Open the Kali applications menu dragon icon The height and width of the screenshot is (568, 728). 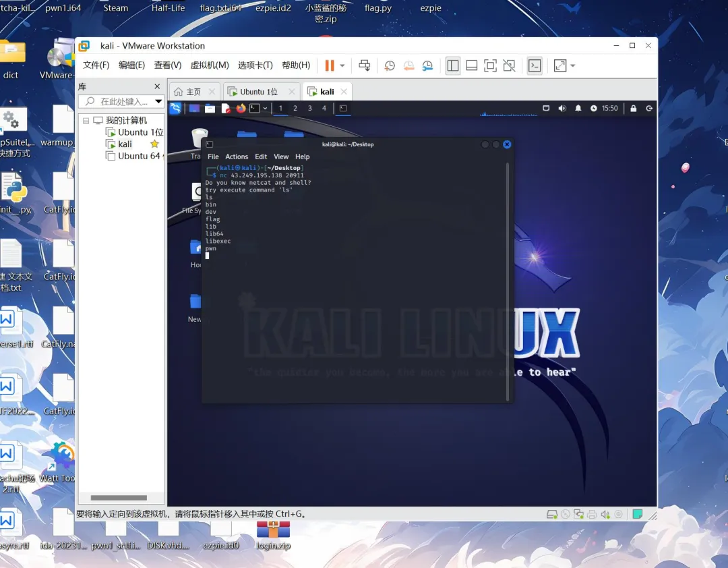175,109
